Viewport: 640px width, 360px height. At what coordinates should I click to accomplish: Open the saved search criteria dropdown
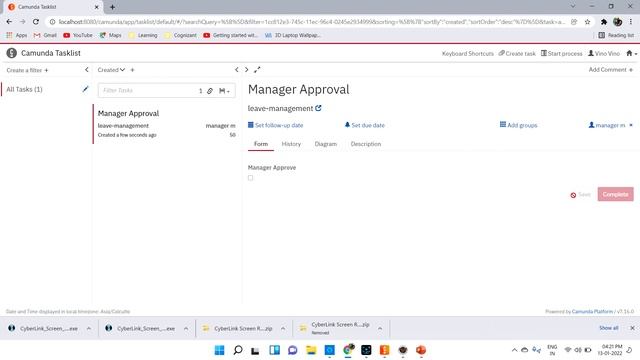[224, 91]
